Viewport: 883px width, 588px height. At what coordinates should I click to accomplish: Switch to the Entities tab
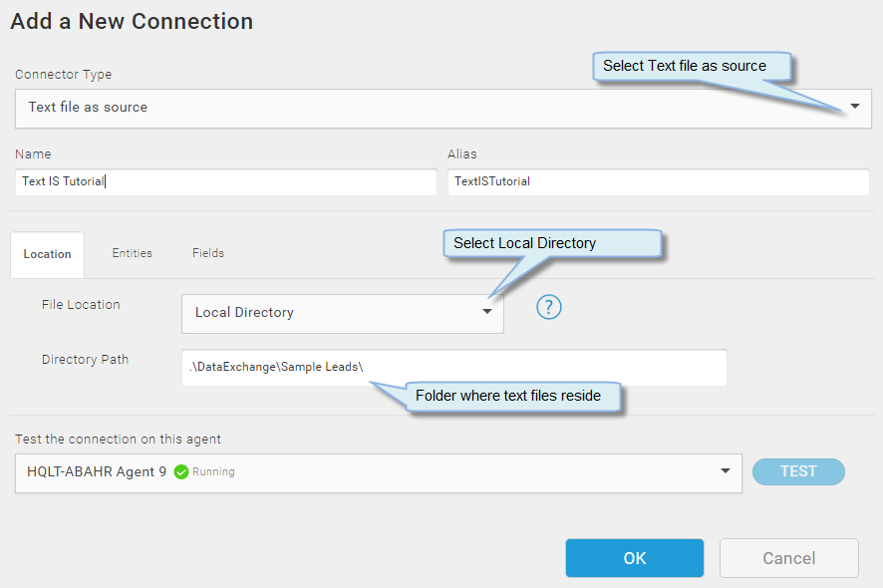pos(132,253)
